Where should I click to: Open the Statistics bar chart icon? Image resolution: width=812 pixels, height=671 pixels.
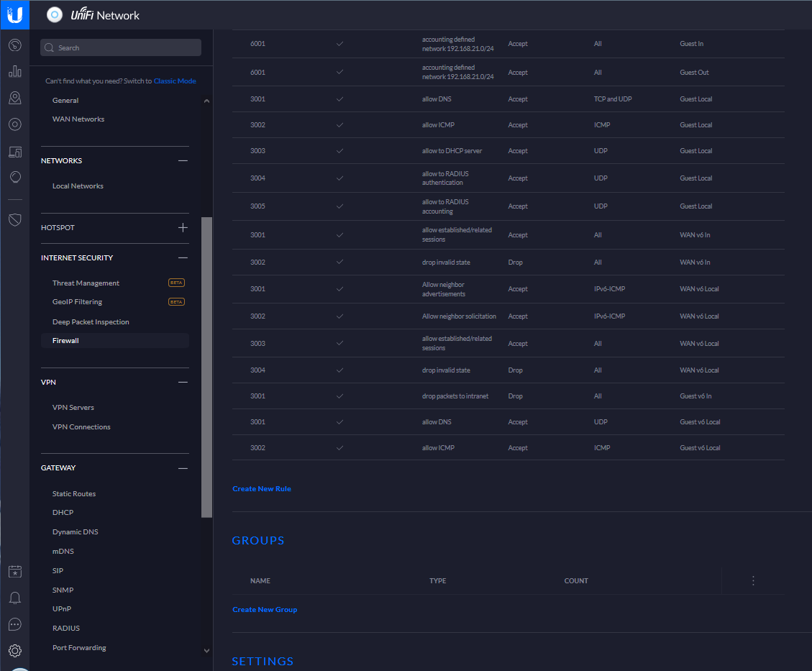[x=14, y=71]
